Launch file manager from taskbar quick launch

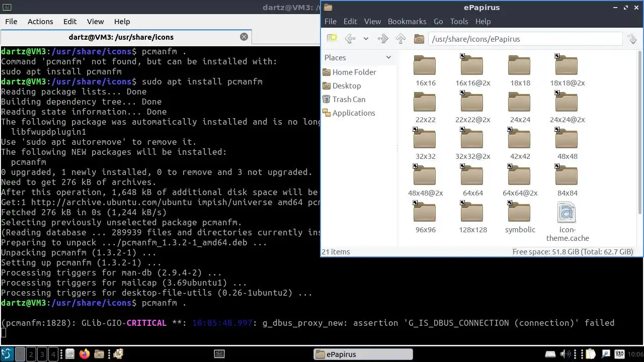(x=70, y=354)
